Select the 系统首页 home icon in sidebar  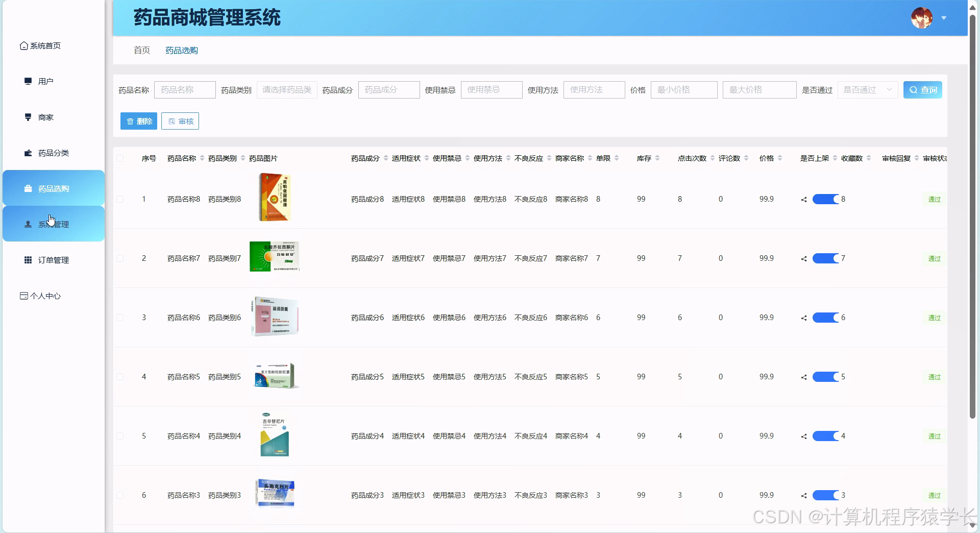23,45
